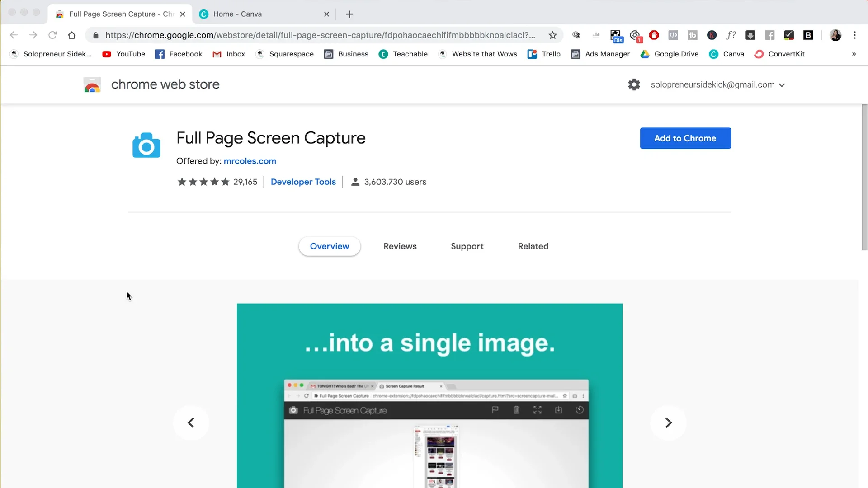Screen dimensions: 868x488
Task: Open the Chrome three-dot menu
Action: coord(854,35)
